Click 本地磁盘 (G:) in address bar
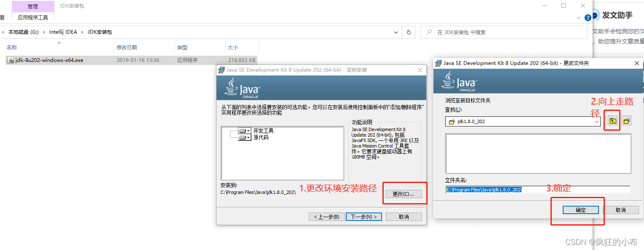 pos(24,32)
